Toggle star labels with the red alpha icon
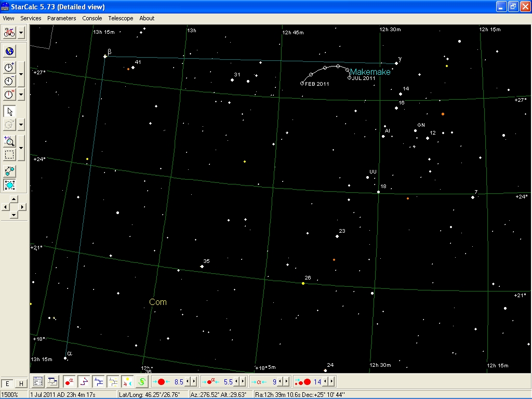This screenshot has width=532, height=399. point(69,382)
